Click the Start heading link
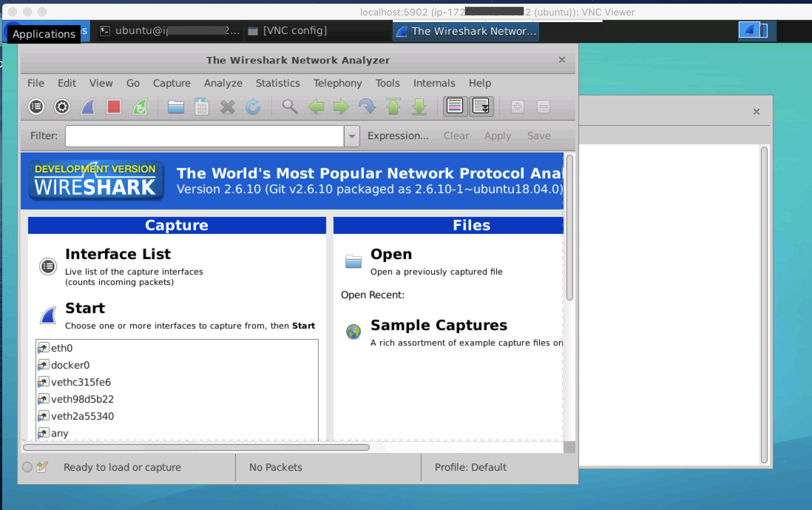Viewport: 812px width, 510px height. coord(85,308)
